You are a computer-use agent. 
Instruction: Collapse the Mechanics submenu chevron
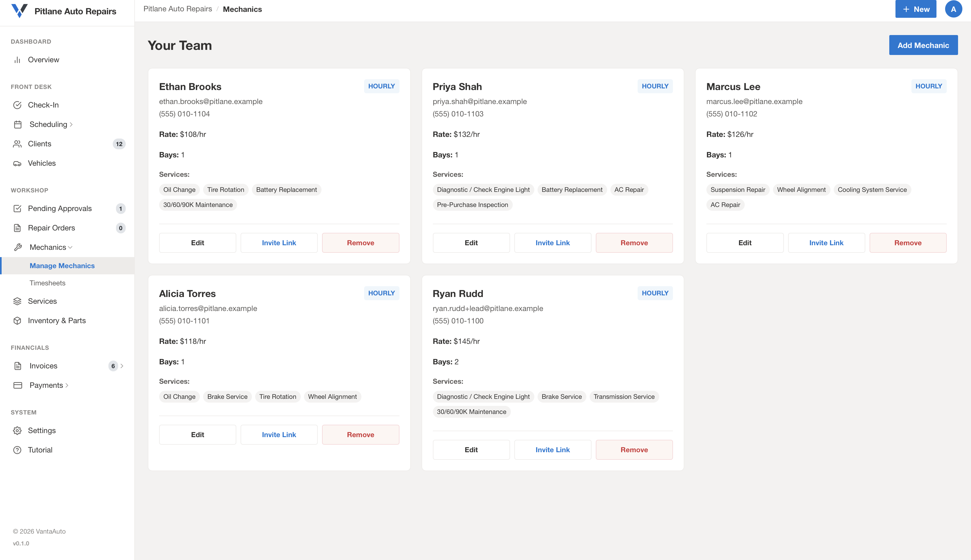[70, 247]
